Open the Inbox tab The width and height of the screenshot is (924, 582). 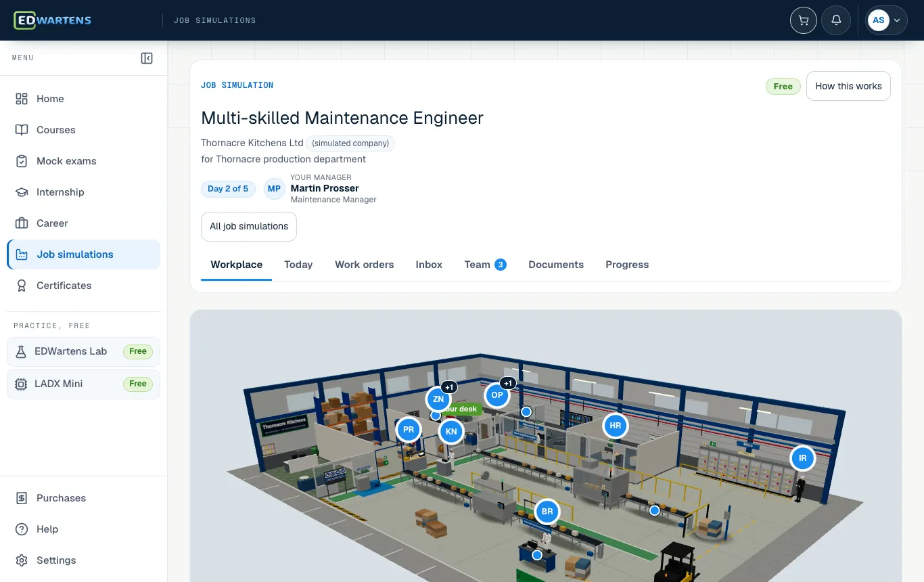tap(429, 265)
